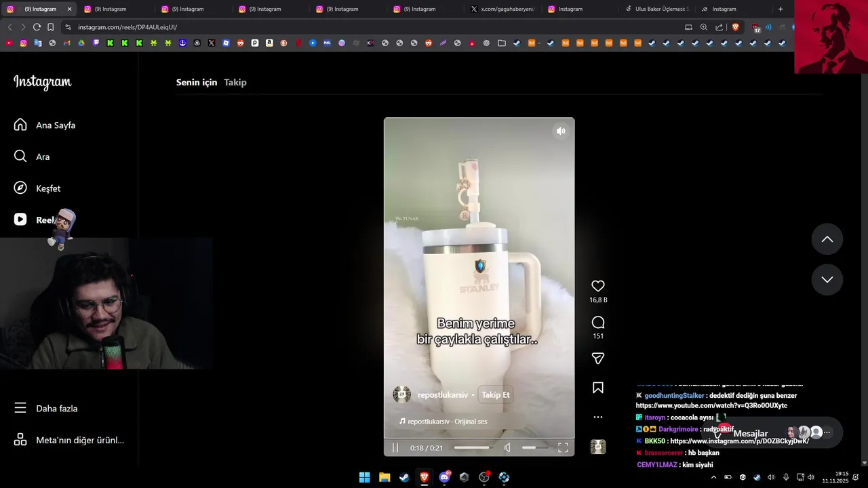The height and width of the screenshot is (488, 868).
Task: Open Brave Shields lion icon
Action: click(735, 27)
